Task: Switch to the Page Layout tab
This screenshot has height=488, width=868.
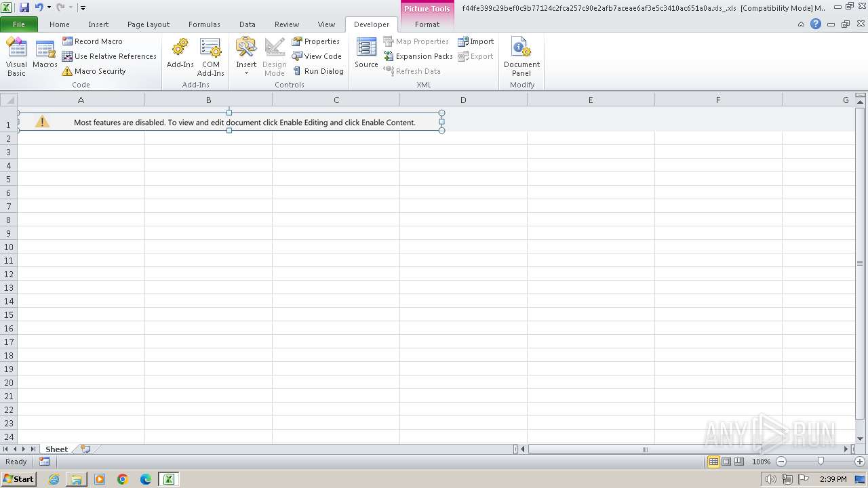Action: pos(149,24)
